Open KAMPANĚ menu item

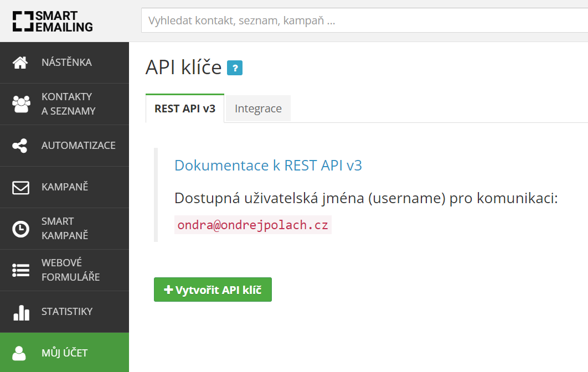pos(64,187)
